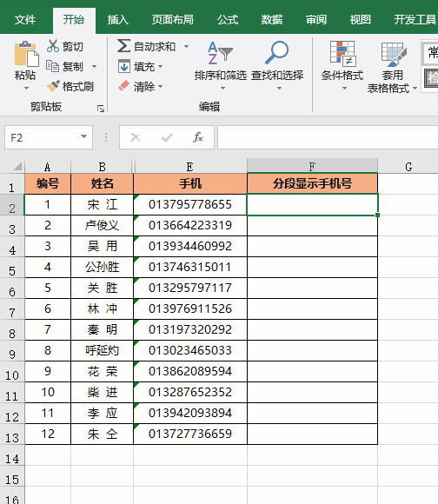This screenshot has height=504, width=438.
Task: Select the 分段显示手机号 header cell
Action: [312, 183]
